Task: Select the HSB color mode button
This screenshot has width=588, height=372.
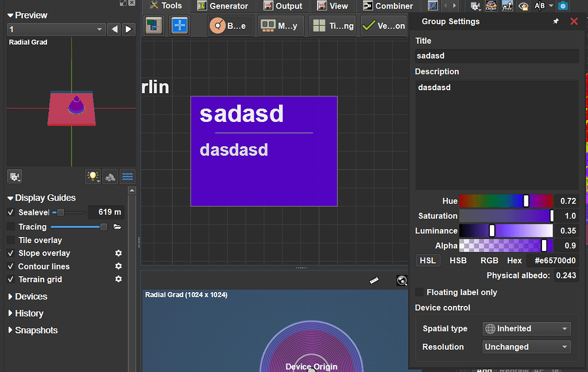Action: coord(458,260)
